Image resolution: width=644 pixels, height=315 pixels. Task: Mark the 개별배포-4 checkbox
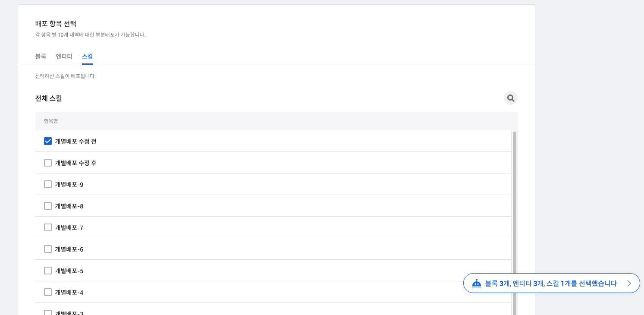48,292
